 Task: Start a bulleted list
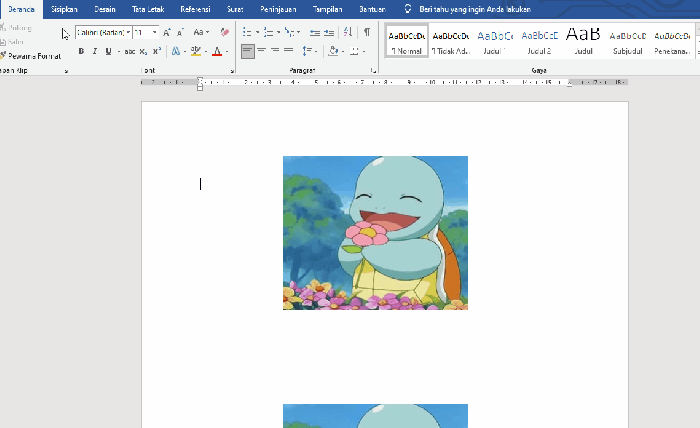(246, 32)
